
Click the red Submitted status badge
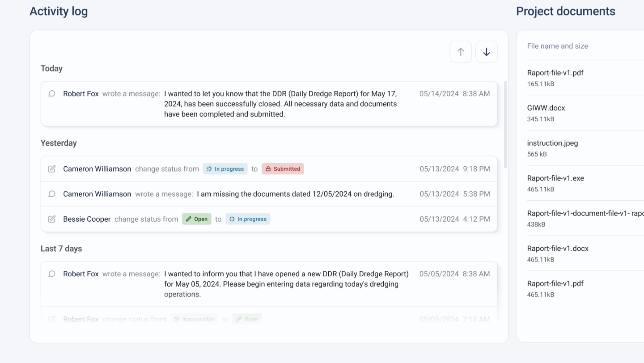pyautogui.click(x=283, y=169)
